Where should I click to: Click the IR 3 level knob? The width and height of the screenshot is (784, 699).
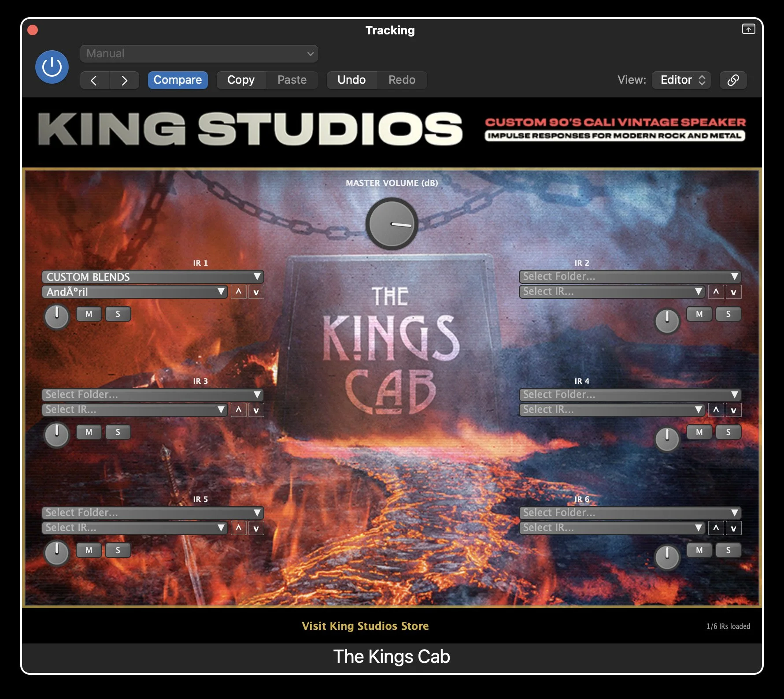coord(57,435)
